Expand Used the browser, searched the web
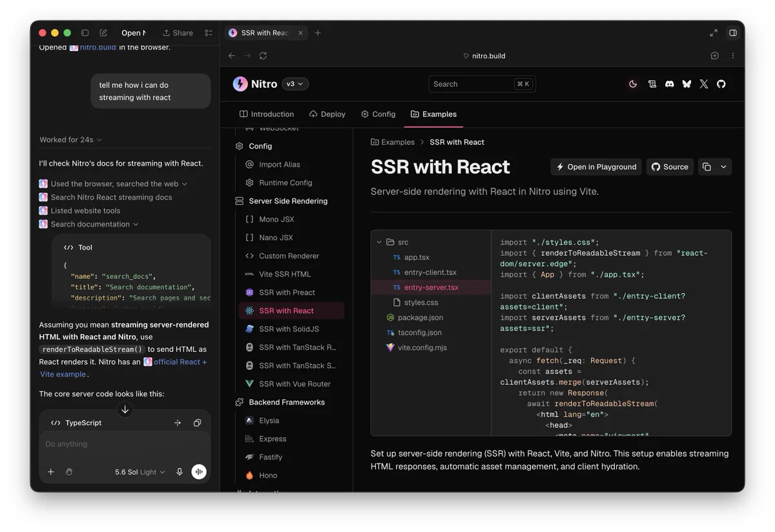Viewport: 775px width, 532px height. (x=113, y=184)
